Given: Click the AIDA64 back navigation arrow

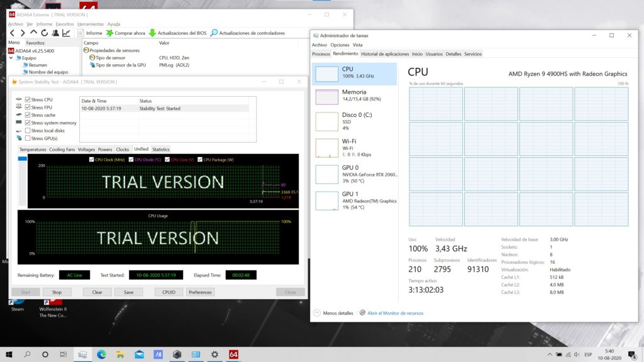Looking at the screenshot, I should point(13,33).
